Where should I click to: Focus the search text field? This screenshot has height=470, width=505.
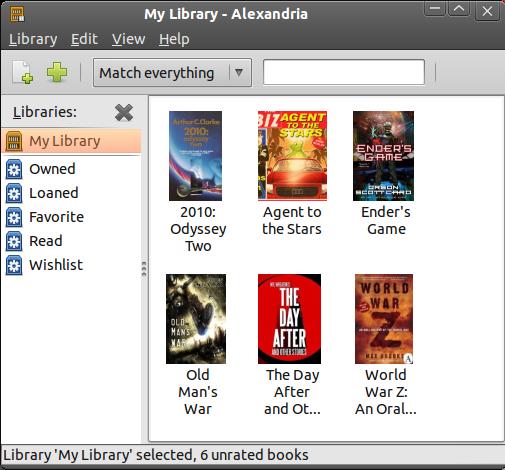tap(344, 72)
